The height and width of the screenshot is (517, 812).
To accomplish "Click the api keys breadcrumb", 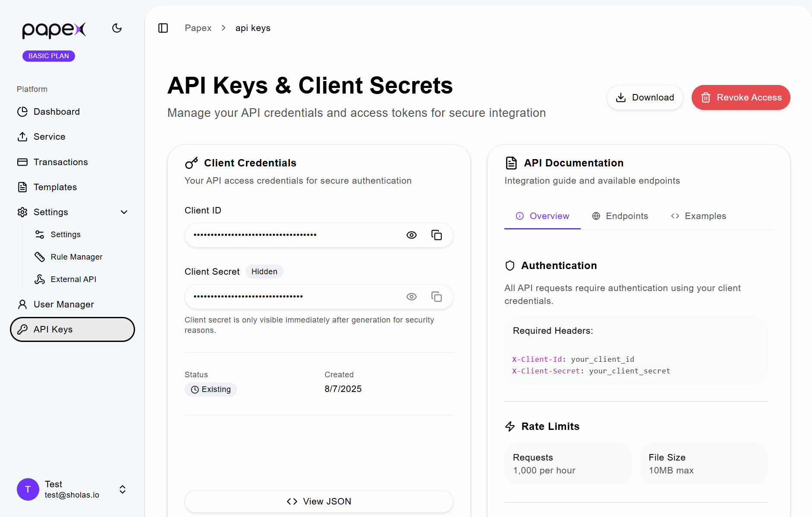I will click(x=253, y=28).
